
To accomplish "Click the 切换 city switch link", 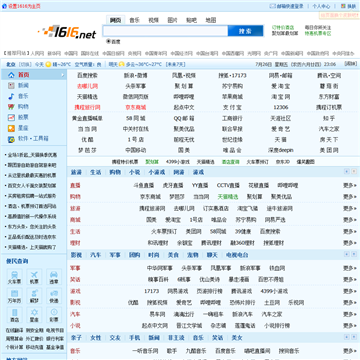I will click(x=25, y=64).
